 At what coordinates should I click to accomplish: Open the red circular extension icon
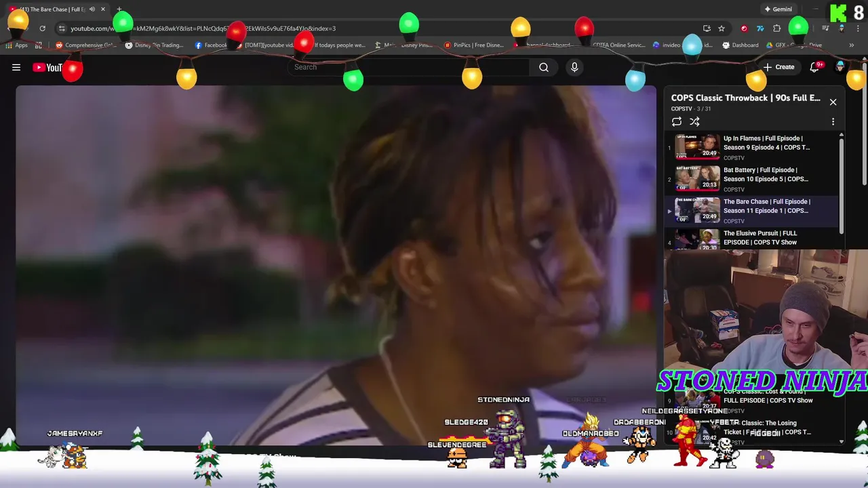click(744, 28)
